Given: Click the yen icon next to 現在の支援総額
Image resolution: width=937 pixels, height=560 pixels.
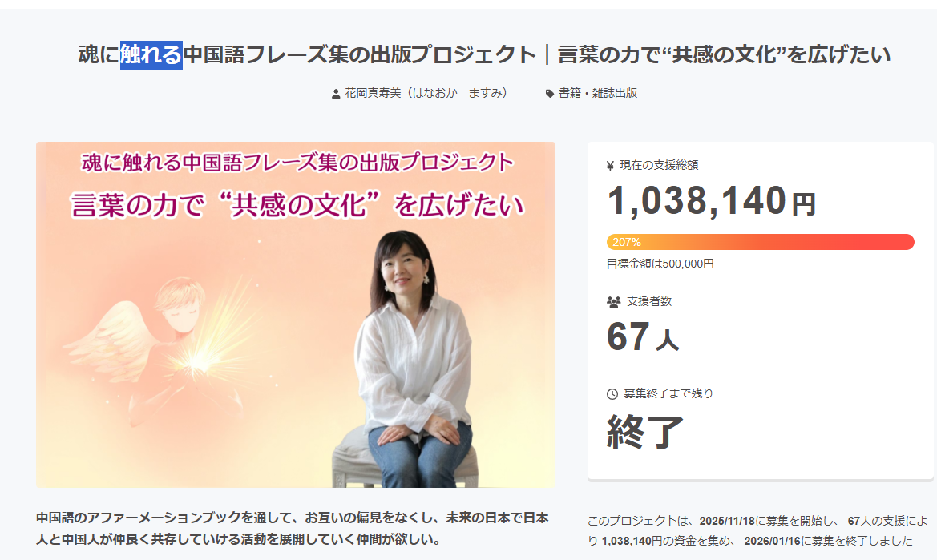Looking at the screenshot, I should pyautogui.click(x=610, y=166).
